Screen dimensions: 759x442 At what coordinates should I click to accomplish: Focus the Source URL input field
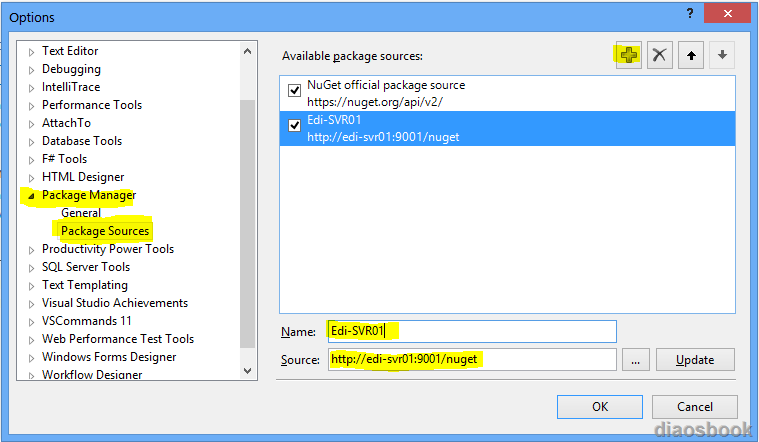click(x=472, y=360)
